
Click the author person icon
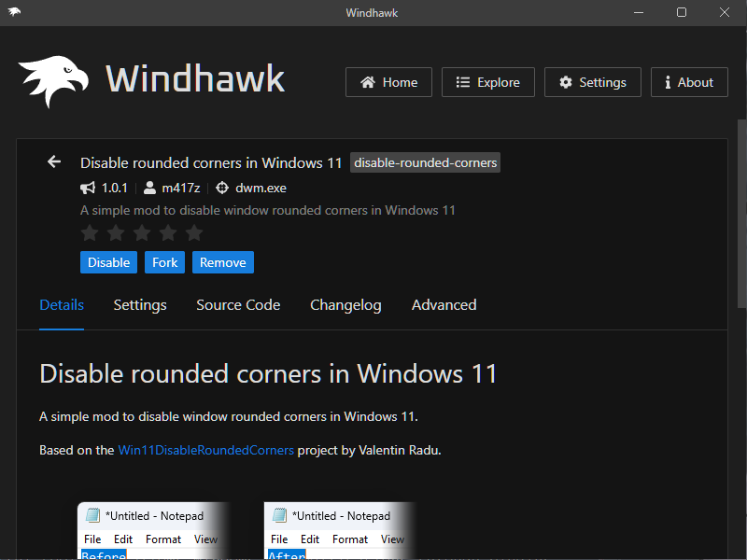tap(150, 188)
